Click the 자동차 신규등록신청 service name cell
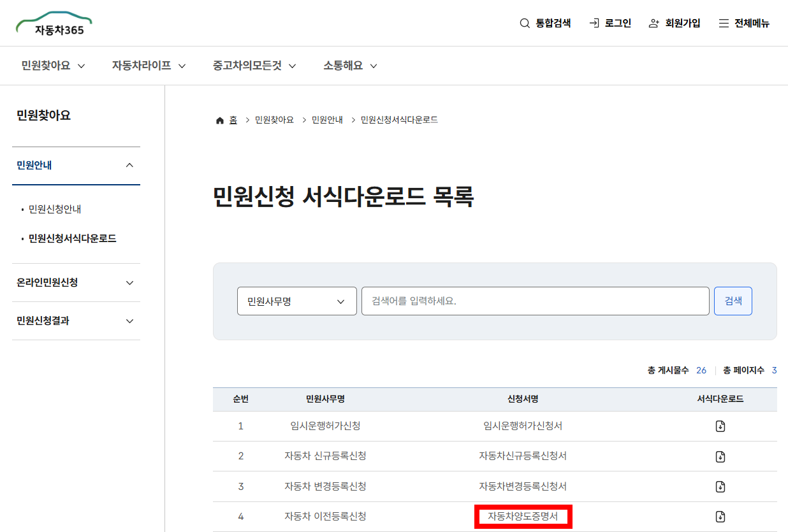788x532 pixels. tap(325, 456)
